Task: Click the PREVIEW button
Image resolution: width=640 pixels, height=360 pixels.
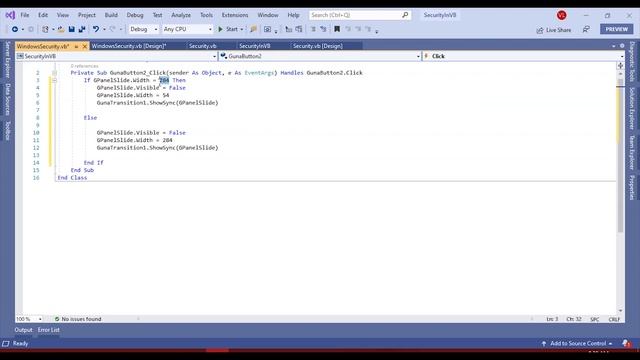Action: click(616, 29)
